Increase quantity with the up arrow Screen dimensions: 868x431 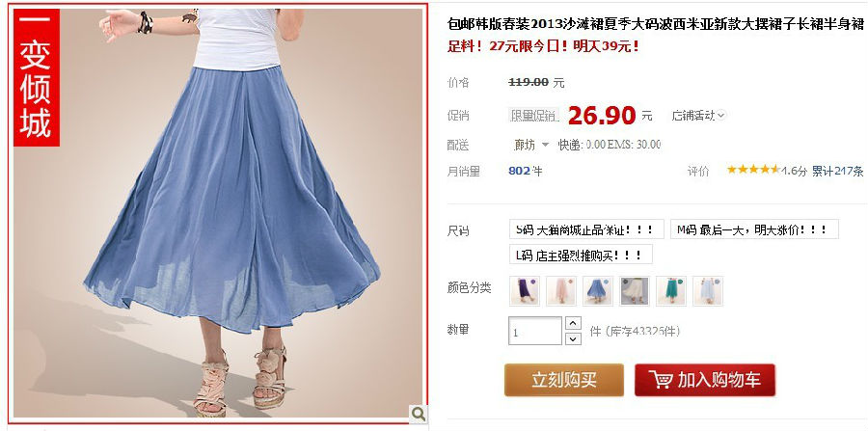click(x=573, y=323)
